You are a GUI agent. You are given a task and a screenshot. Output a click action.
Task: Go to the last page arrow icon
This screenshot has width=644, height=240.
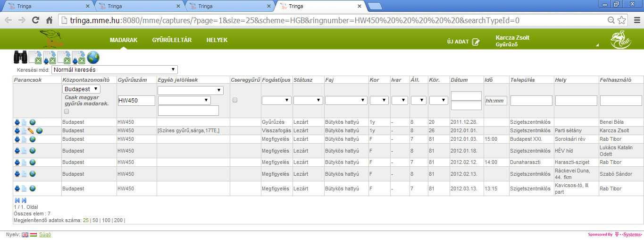coord(24,200)
